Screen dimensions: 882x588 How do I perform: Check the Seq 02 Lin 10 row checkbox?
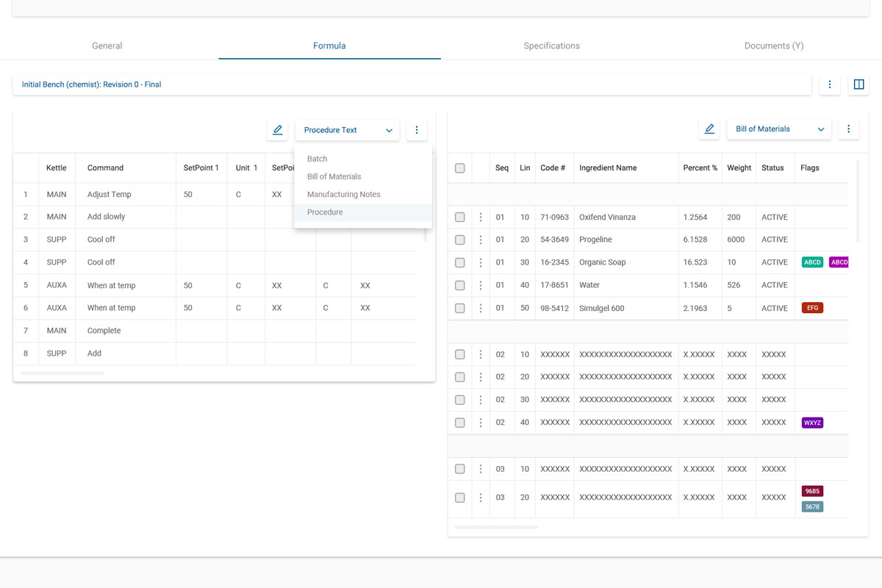pos(460,354)
